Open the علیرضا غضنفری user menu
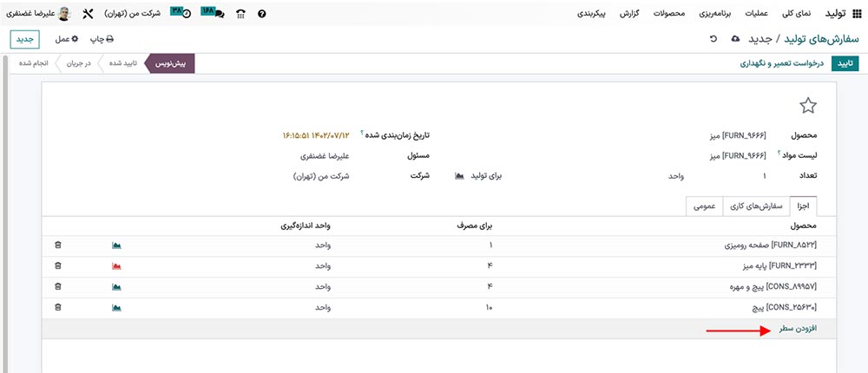 coord(38,14)
